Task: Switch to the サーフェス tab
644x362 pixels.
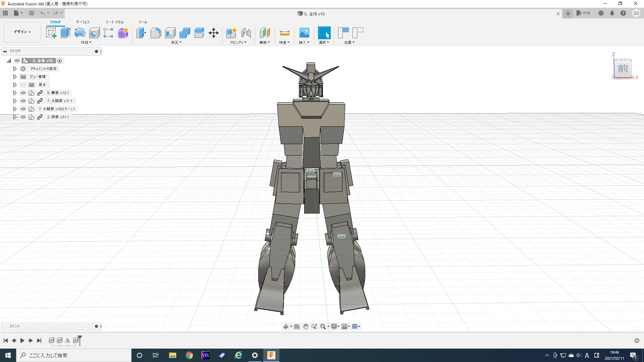Action: coord(83,22)
